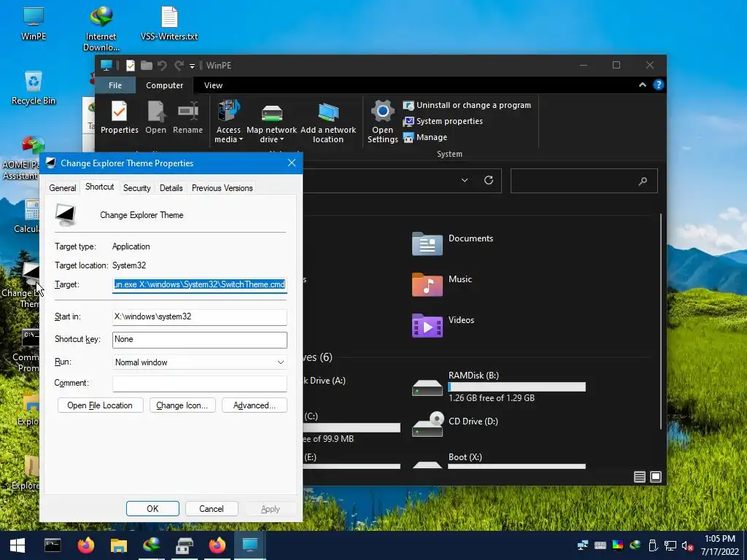The width and height of the screenshot is (747, 560).
Task: Open the Recycle Bin
Action: click(x=34, y=87)
